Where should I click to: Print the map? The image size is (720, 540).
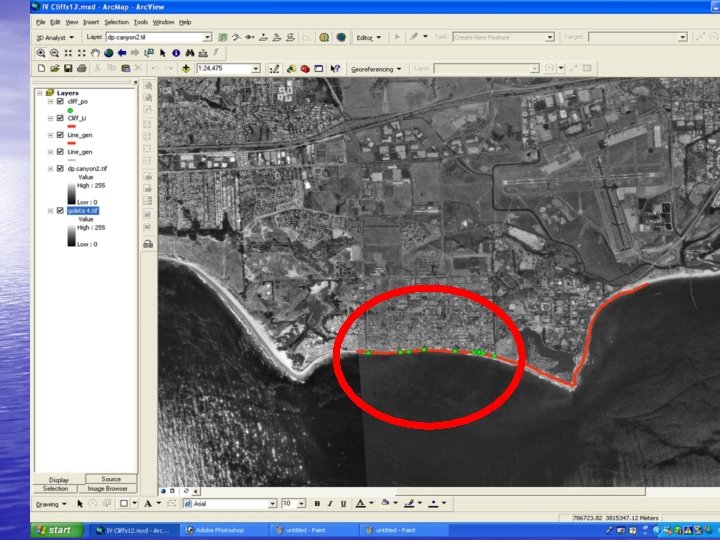[x=82, y=68]
